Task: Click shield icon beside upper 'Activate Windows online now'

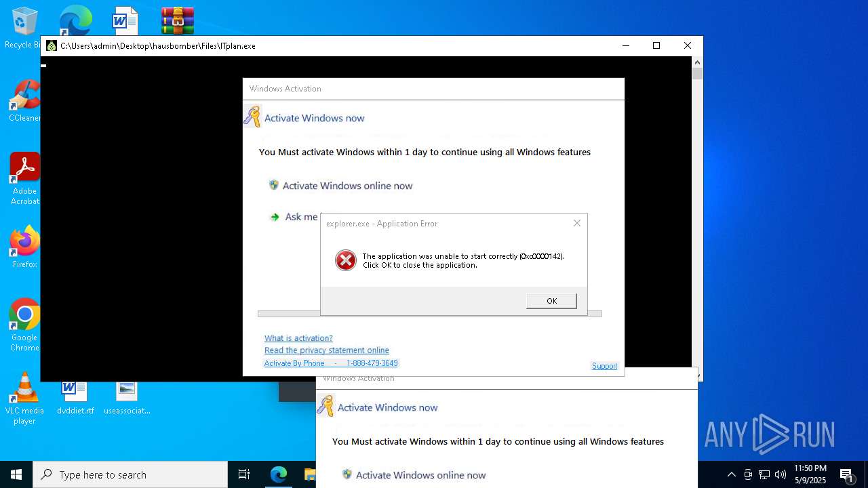Action: tap(274, 185)
